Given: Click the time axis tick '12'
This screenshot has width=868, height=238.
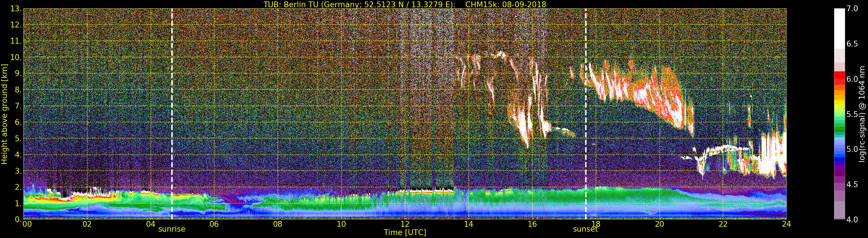Looking at the screenshot, I should 405,224.
